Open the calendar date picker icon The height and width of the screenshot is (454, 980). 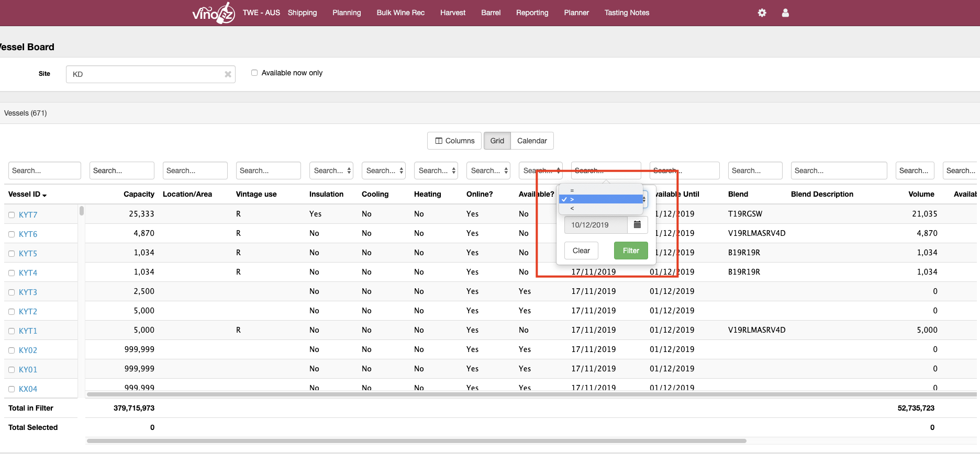(x=637, y=225)
